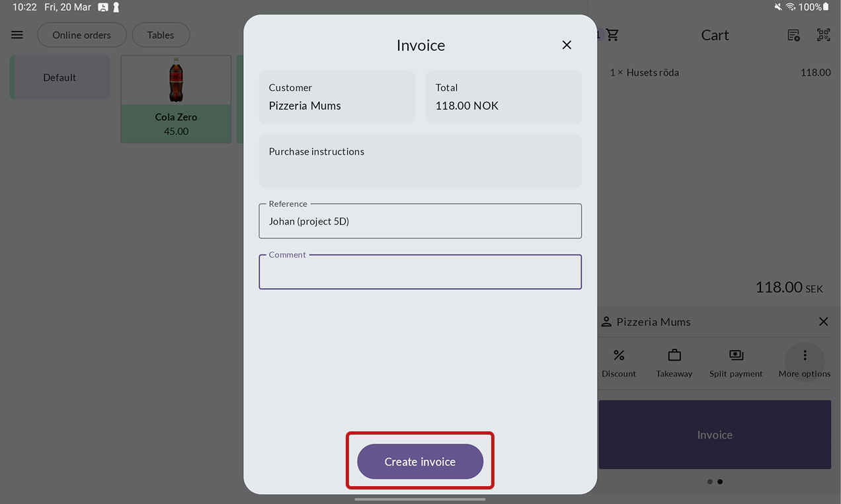Select the Default category
The width and height of the screenshot is (841, 504).
[x=60, y=77]
